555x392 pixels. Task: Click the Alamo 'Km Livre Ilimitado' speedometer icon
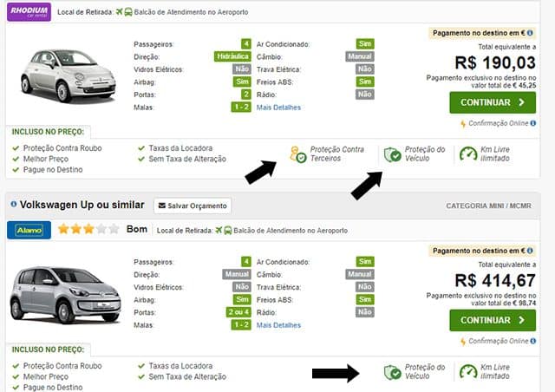468,372
